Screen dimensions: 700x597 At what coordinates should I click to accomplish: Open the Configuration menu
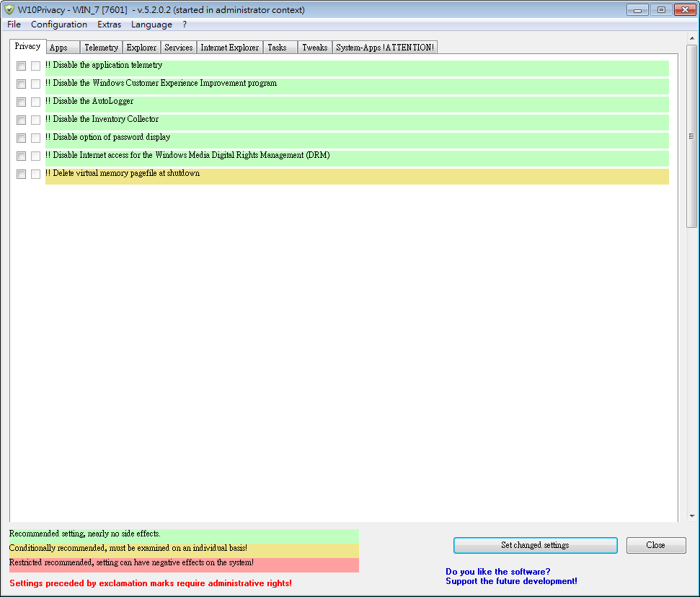(59, 24)
